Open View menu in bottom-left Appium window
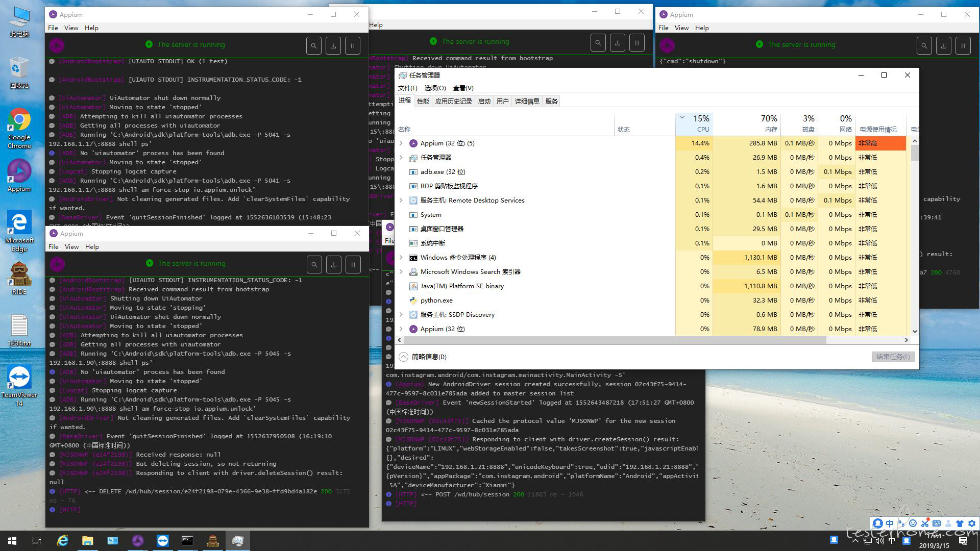 pos(72,247)
